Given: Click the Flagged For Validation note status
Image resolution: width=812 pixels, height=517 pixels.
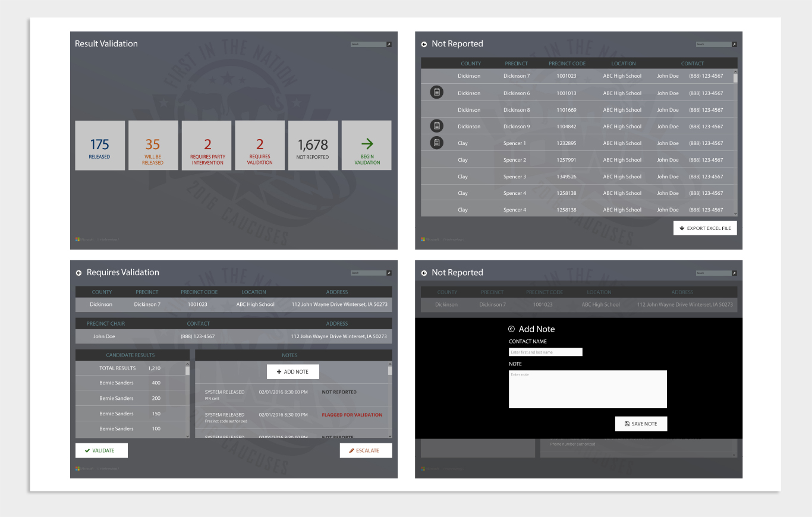Looking at the screenshot, I should [352, 415].
